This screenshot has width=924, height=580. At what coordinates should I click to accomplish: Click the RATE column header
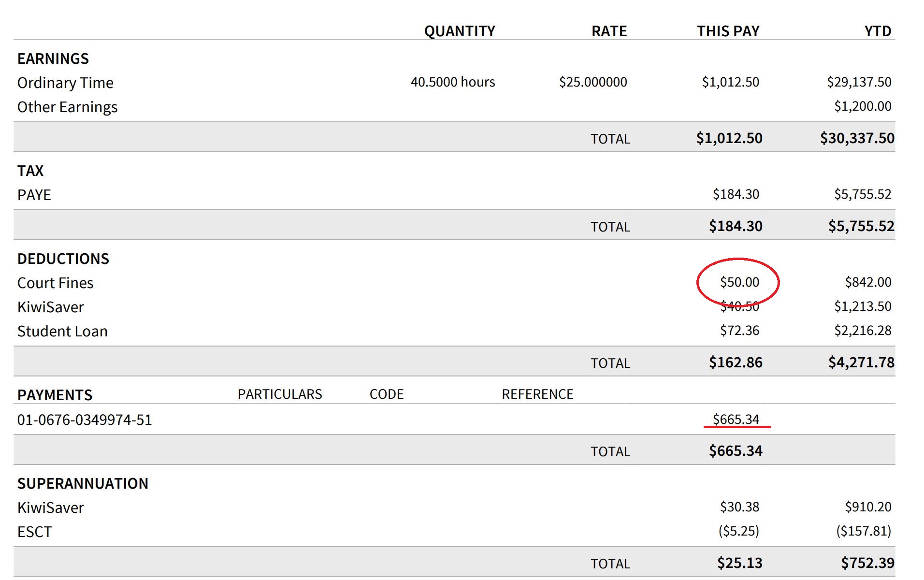point(609,31)
